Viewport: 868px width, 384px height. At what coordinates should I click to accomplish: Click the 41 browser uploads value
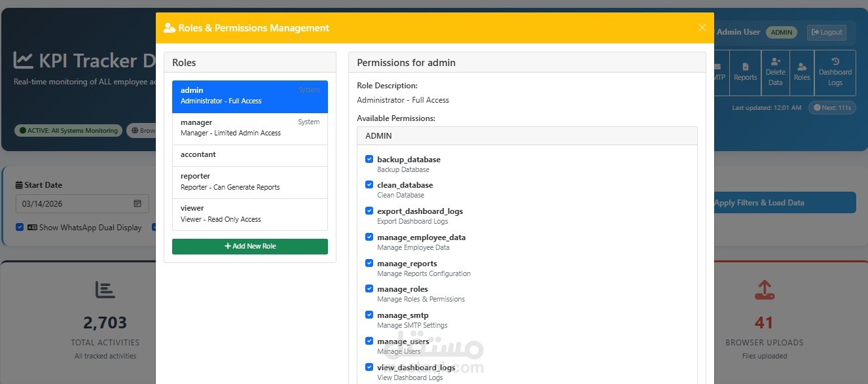pos(764,323)
